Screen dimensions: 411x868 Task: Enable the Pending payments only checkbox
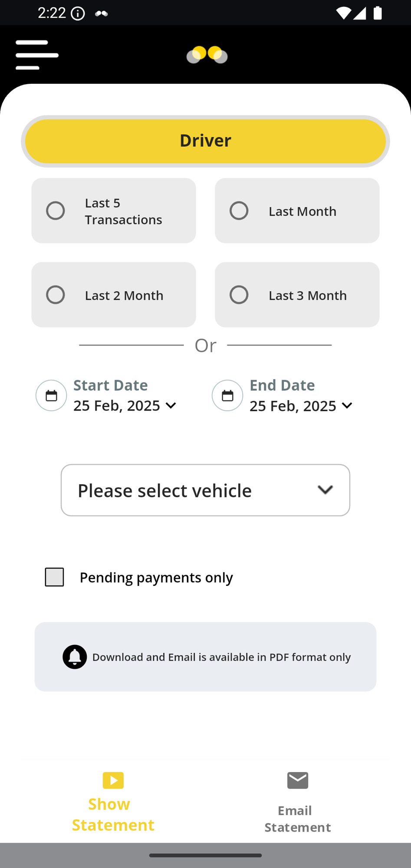point(55,577)
